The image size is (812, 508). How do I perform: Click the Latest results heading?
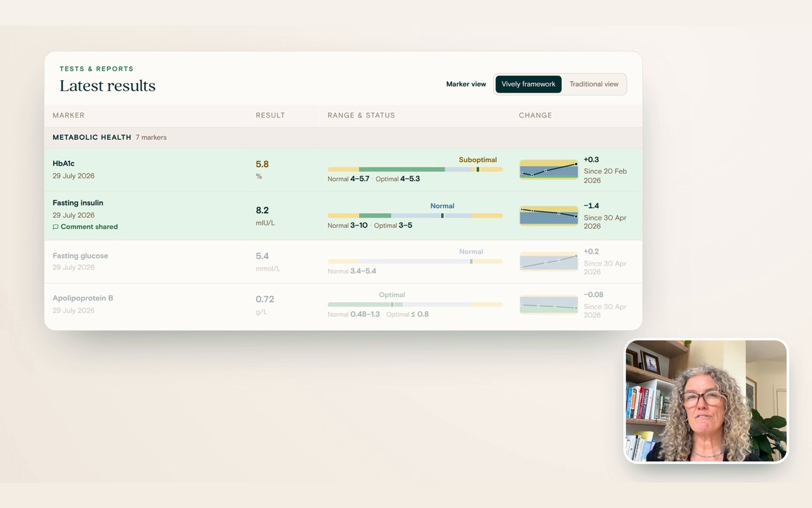(107, 86)
